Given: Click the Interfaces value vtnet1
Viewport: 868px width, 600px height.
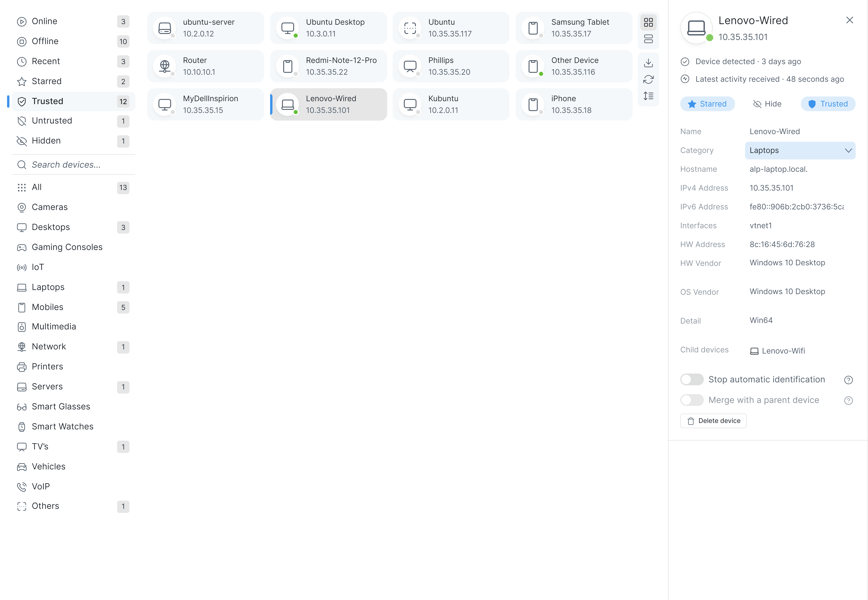Looking at the screenshot, I should [760, 226].
